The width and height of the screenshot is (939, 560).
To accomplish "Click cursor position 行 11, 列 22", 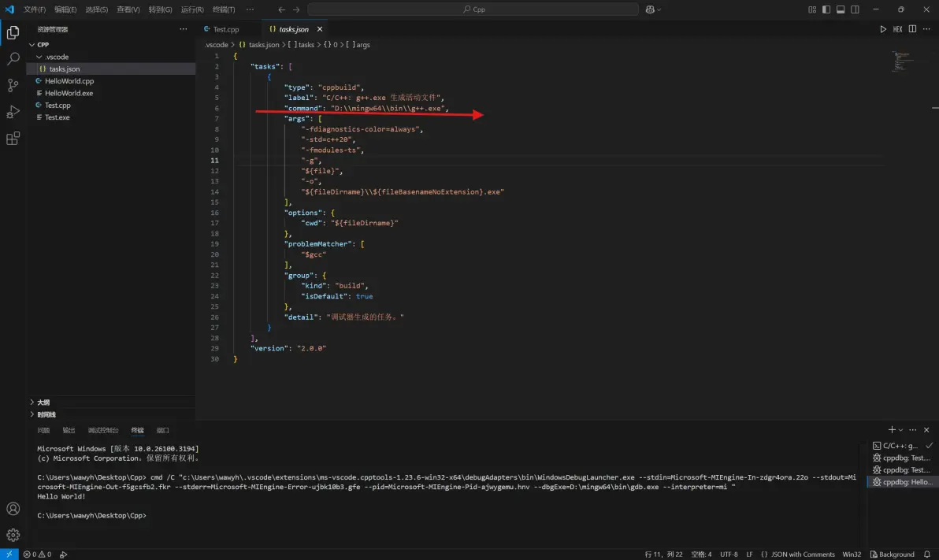I will tap(663, 554).
